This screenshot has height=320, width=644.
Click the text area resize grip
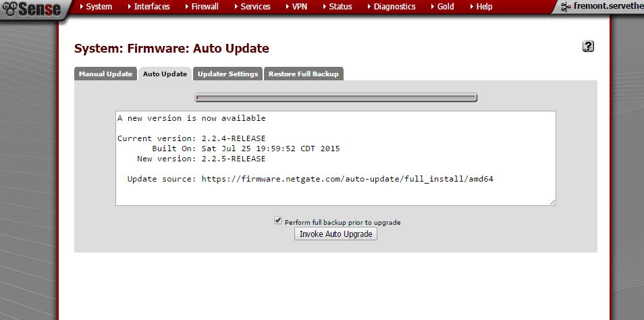pyautogui.click(x=552, y=202)
